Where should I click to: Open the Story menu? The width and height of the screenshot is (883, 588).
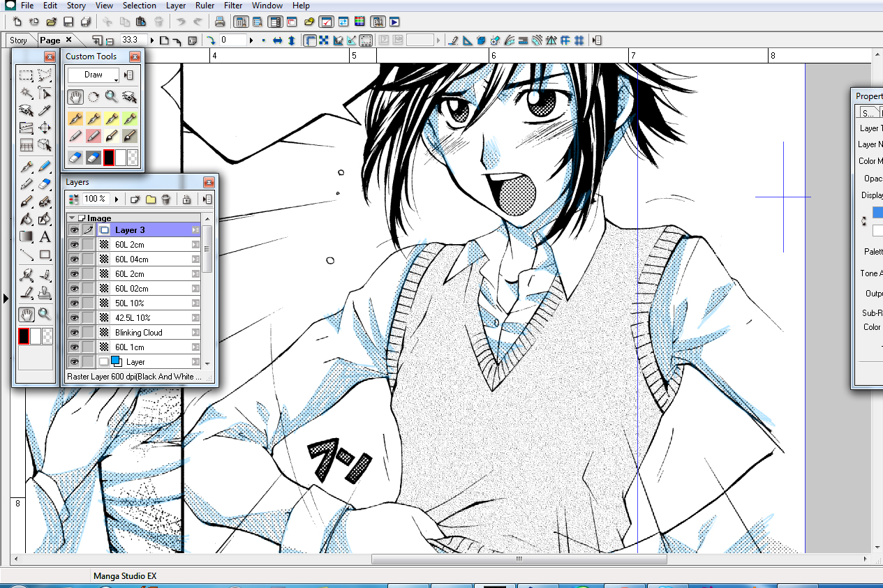[76, 6]
